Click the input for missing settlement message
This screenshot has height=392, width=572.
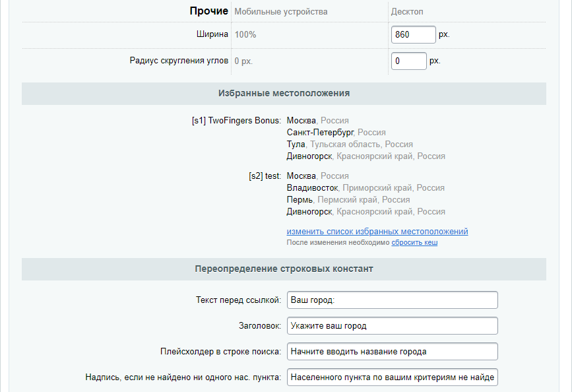(392, 377)
